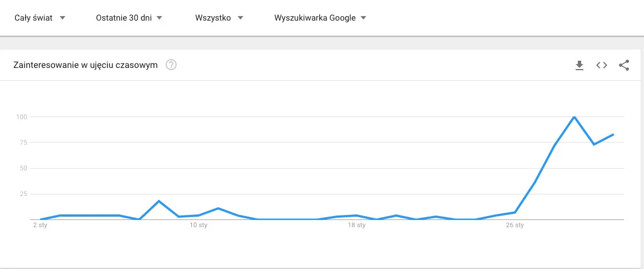Click the chart peak at value 100
This screenshot has width=644, height=269.
(574, 117)
